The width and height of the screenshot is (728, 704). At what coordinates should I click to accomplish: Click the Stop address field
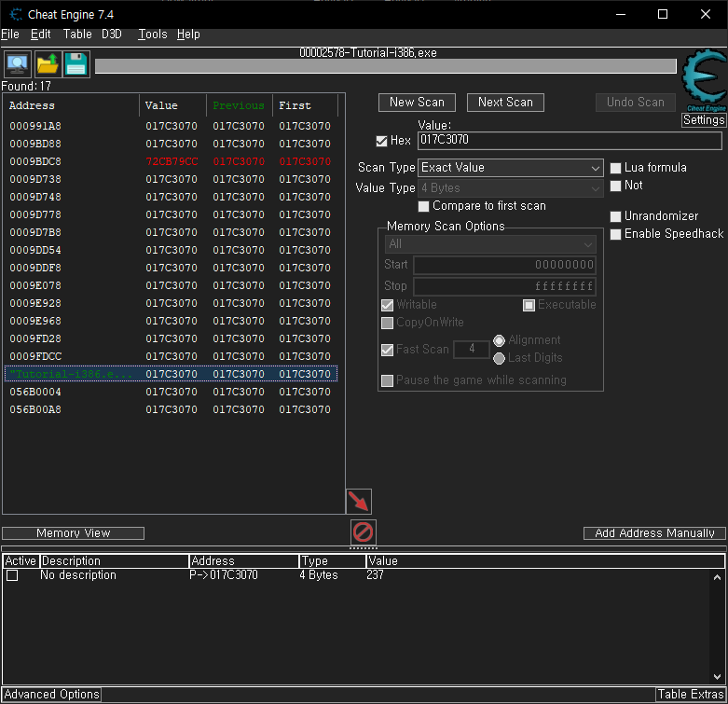504,286
